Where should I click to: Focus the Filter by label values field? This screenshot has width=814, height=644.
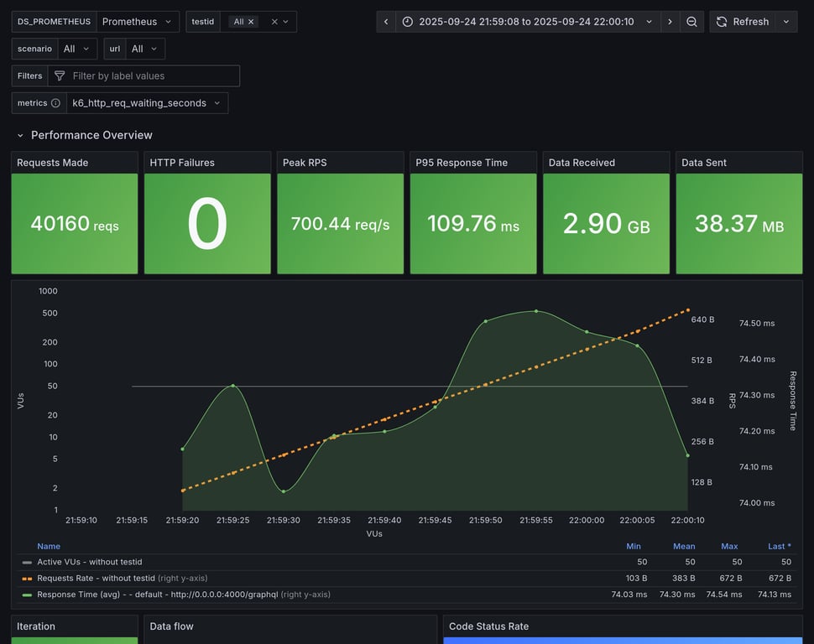click(143, 75)
